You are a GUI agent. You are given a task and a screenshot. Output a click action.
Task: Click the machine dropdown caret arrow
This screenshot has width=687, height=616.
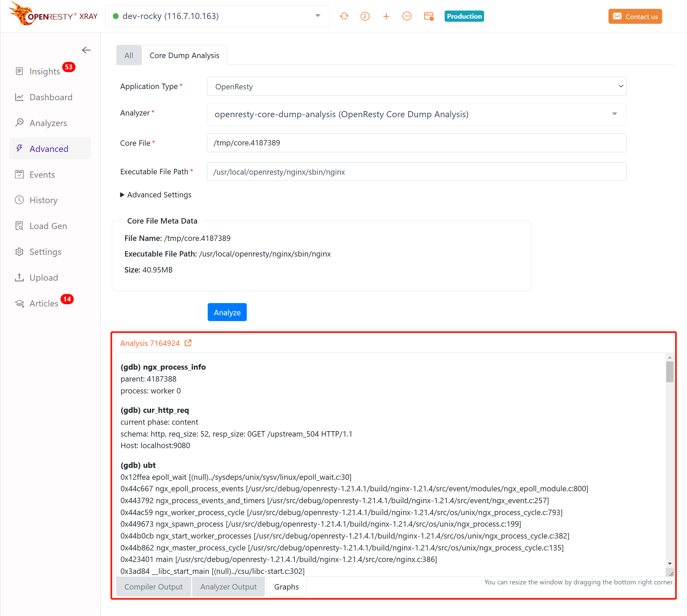pos(318,16)
